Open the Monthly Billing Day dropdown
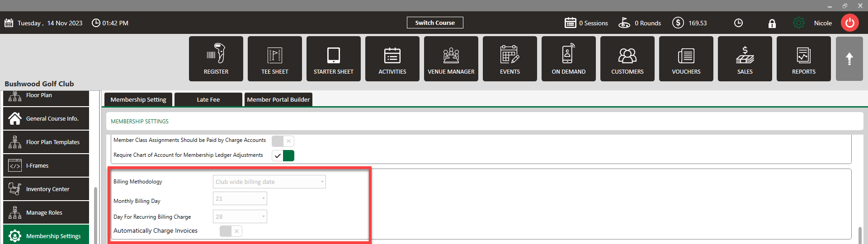This screenshot has height=244, width=868. [x=240, y=199]
